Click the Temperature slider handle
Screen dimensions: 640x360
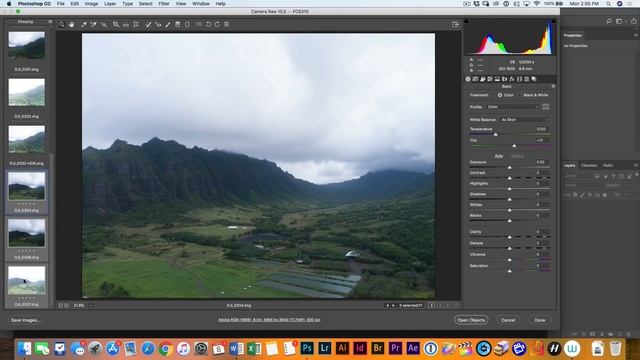(496, 134)
